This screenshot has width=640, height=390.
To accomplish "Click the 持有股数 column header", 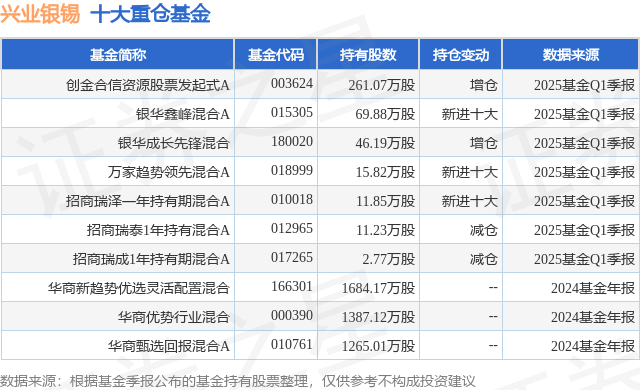I will tap(368, 55).
